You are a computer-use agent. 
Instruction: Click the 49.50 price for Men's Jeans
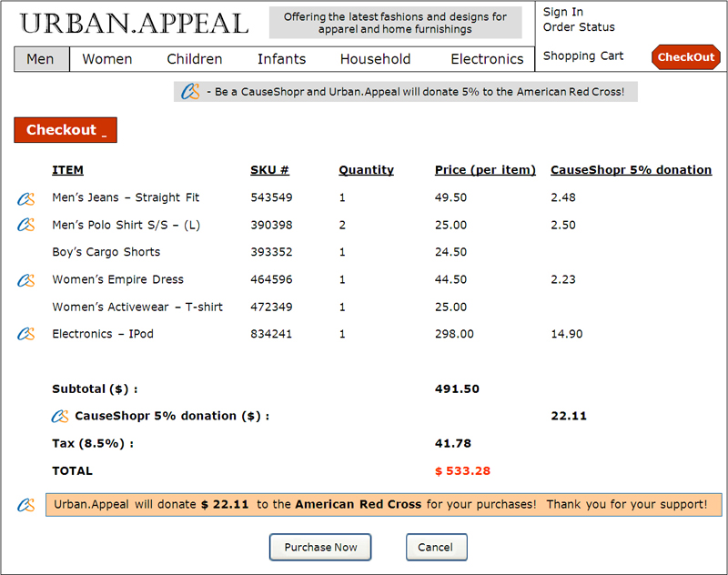450,197
